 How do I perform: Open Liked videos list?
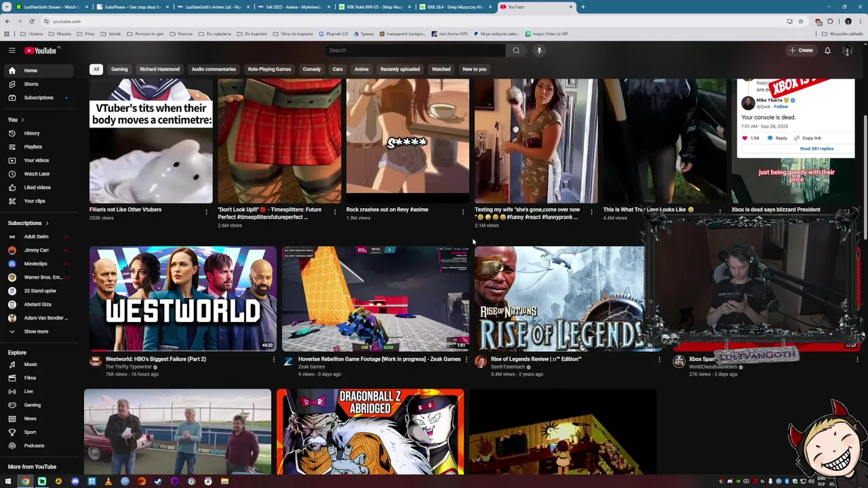[x=37, y=188]
